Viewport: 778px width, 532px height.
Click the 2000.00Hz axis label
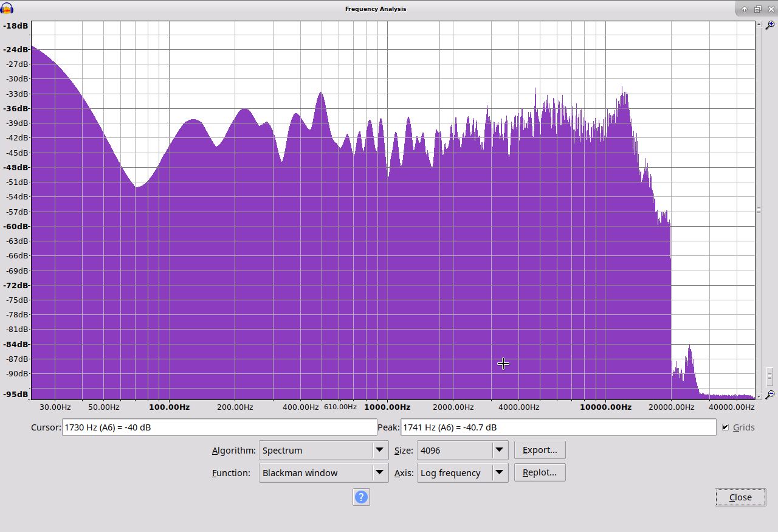pyautogui.click(x=453, y=407)
